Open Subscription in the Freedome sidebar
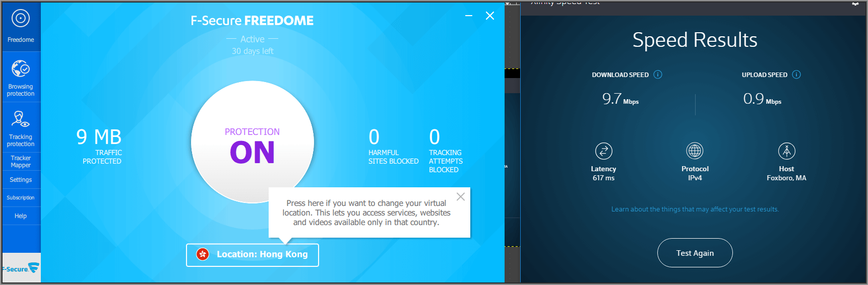Screen dimensions: 868x285 [x=21, y=198]
